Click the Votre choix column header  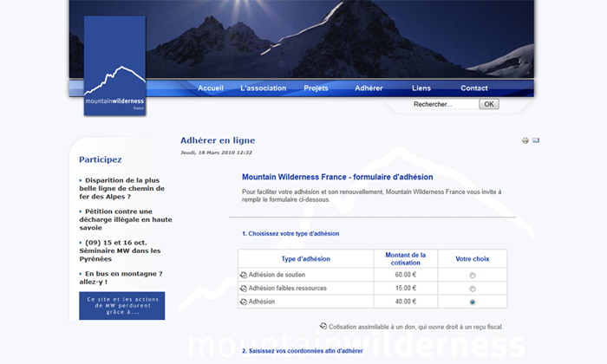[x=473, y=259]
